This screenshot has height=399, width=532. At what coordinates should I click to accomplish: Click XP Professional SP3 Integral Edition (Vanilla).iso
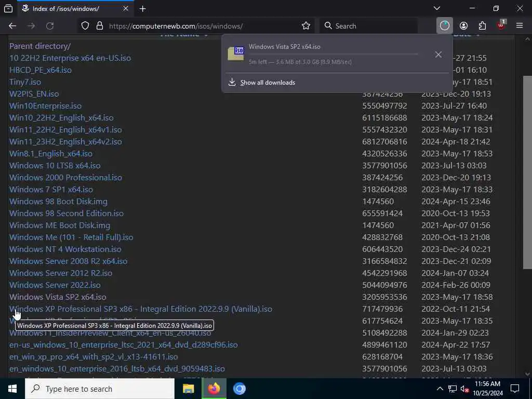140,309
